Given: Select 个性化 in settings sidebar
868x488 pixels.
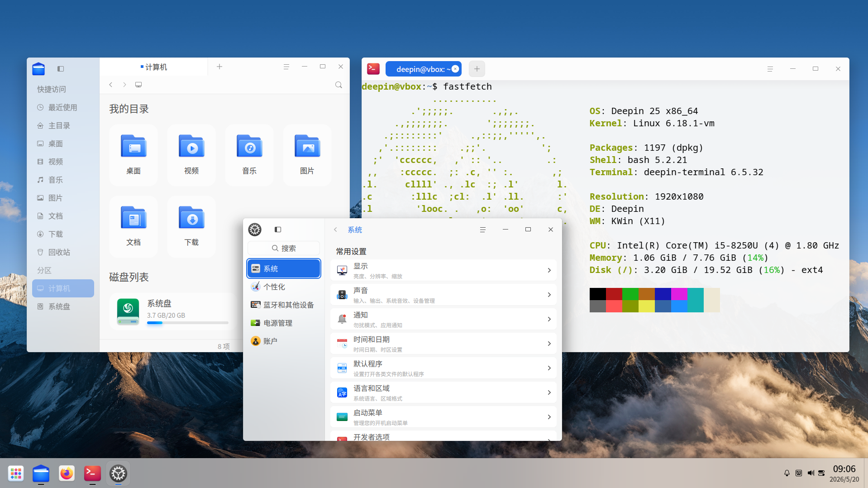Looking at the screenshot, I should [x=284, y=287].
